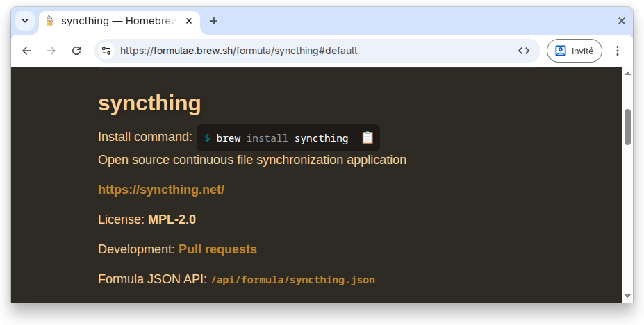Click the syncthing page heading
The image size is (644, 325).
point(149,103)
